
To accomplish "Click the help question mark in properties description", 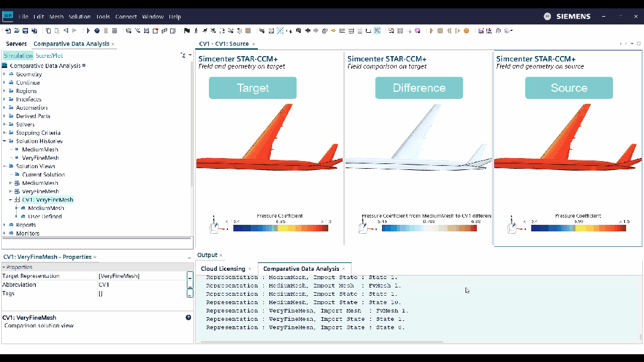I will 188,317.
